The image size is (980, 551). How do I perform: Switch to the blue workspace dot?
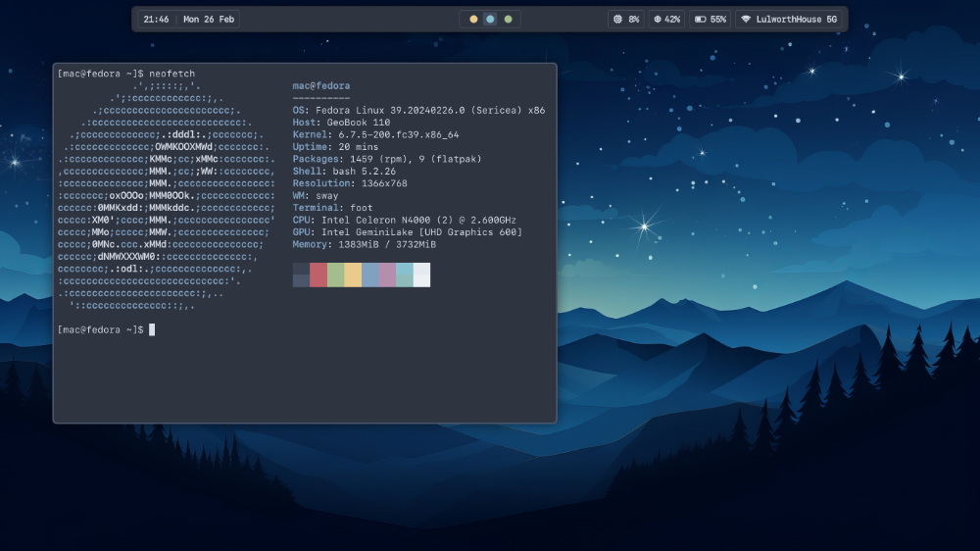(490, 19)
